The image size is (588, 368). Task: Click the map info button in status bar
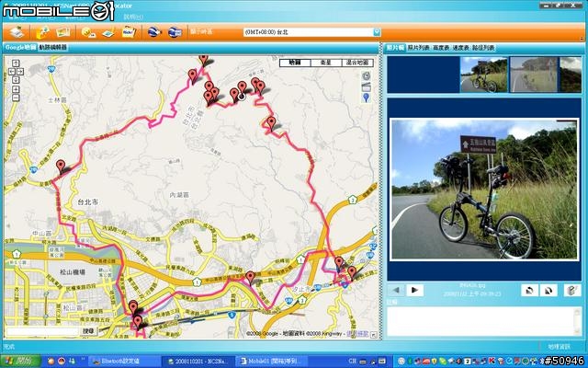(x=560, y=347)
